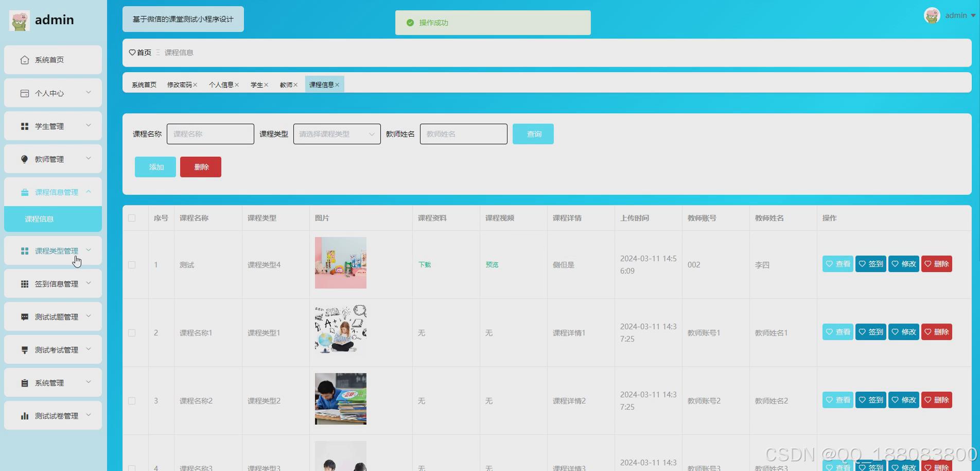Focus the 课程名称 input field
Image resolution: width=980 pixels, height=471 pixels.
211,134
